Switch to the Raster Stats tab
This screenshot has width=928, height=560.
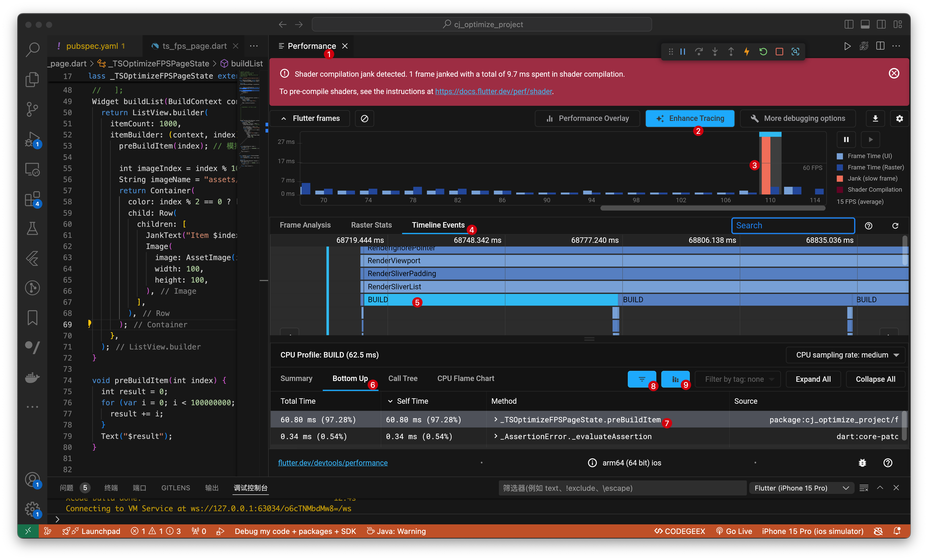[371, 225]
